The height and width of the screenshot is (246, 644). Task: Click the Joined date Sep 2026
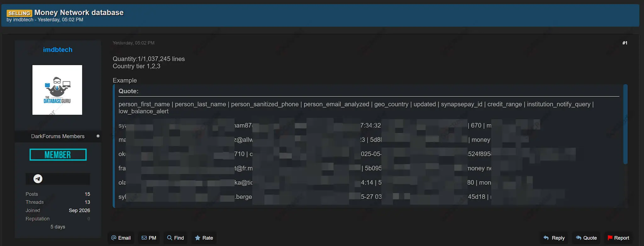point(80,210)
